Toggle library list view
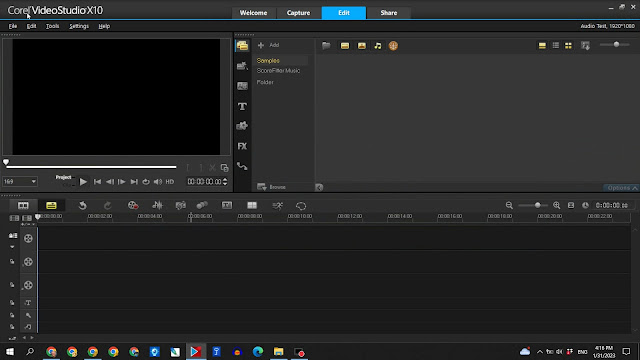Viewport: 640px width, 360px height. (x=556, y=45)
